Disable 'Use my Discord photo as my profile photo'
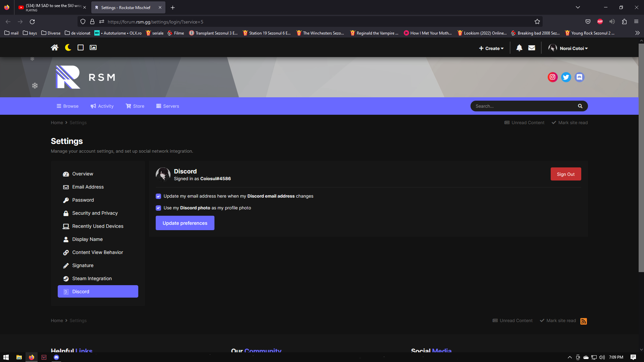The width and height of the screenshot is (644, 362). 158,208
